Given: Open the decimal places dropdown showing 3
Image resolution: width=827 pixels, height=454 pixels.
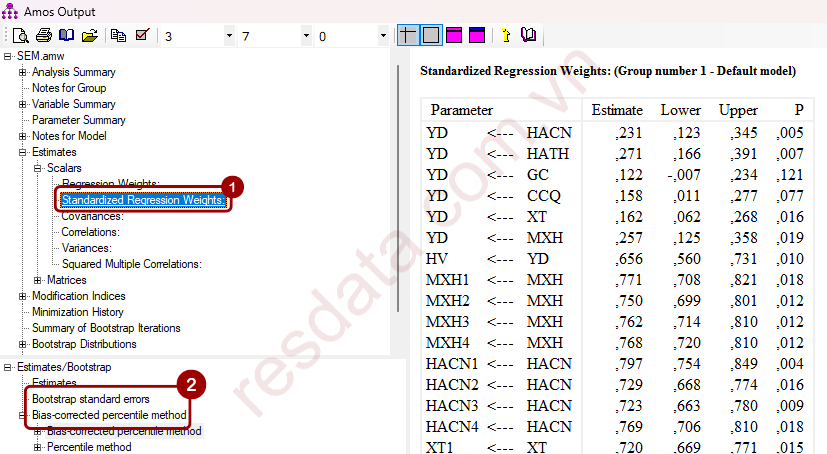Looking at the screenshot, I should (x=230, y=36).
